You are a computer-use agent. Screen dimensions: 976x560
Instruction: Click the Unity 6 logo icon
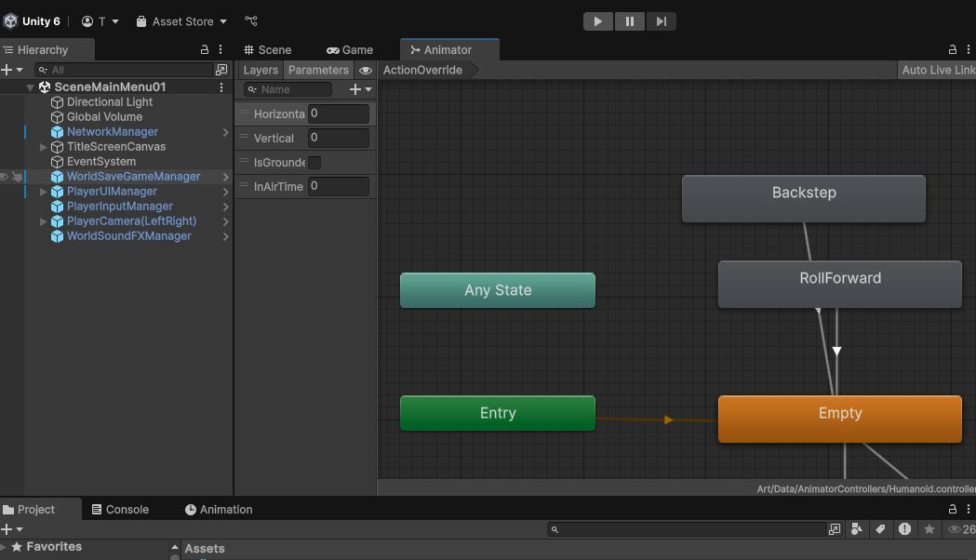point(10,21)
